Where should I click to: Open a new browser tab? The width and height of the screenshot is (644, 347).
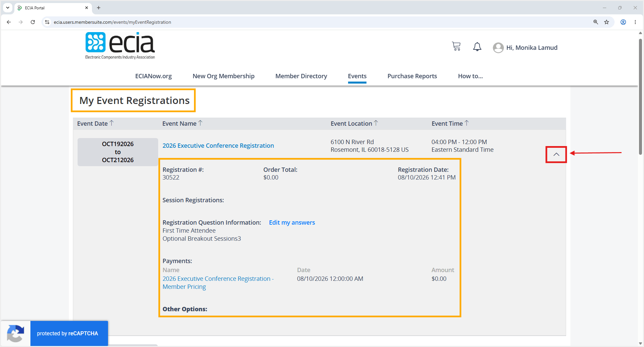click(x=99, y=8)
